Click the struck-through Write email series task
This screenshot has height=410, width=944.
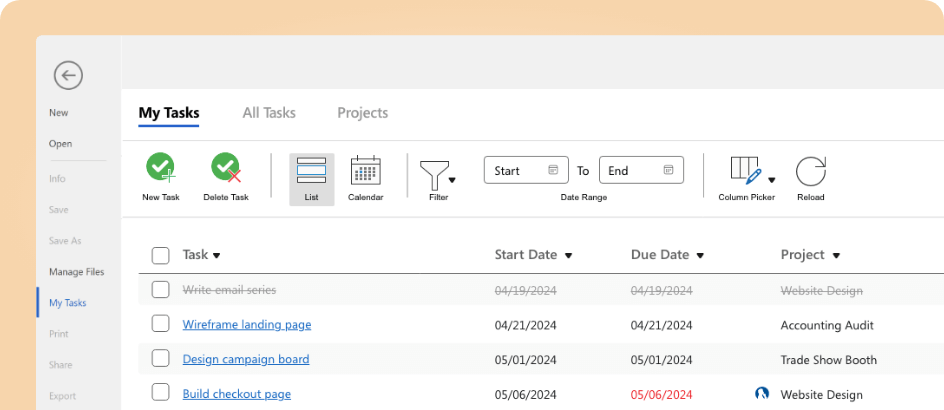[x=229, y=290]
